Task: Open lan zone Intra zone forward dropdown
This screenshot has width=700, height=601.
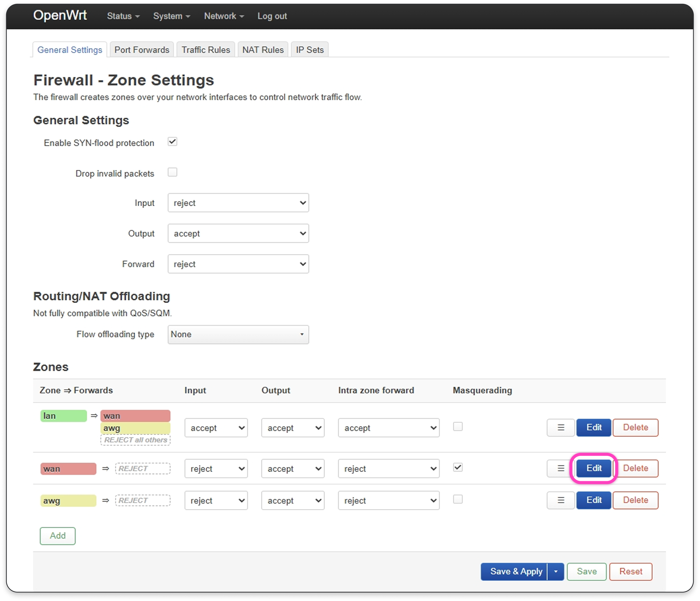Action: [x=389, y=428]
